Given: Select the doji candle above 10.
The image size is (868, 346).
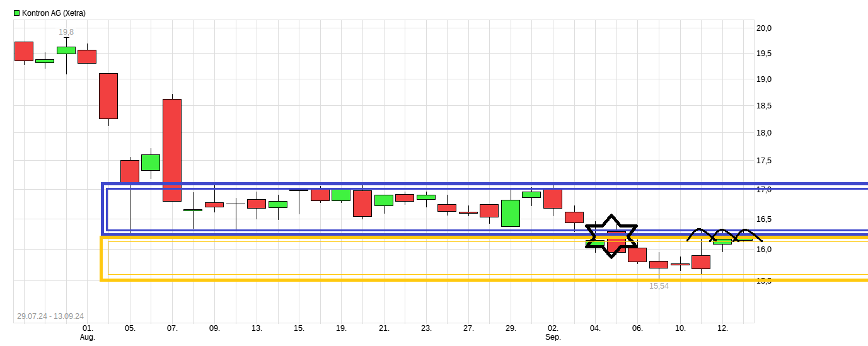Looking at the screenshot, I should 680,264.
